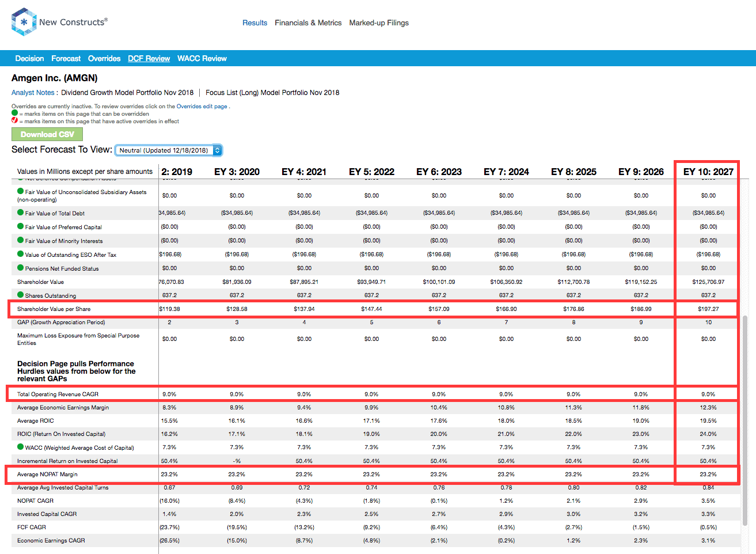Click the Invested Capital CAGR row label
The width and height of the screenshot is (756, 554).
tap(47, 514)
